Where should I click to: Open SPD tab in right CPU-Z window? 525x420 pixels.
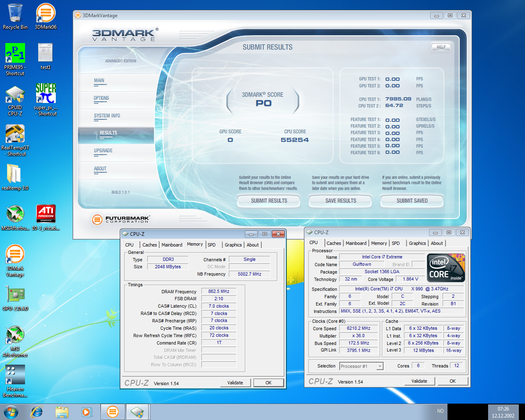coord(396,243)
